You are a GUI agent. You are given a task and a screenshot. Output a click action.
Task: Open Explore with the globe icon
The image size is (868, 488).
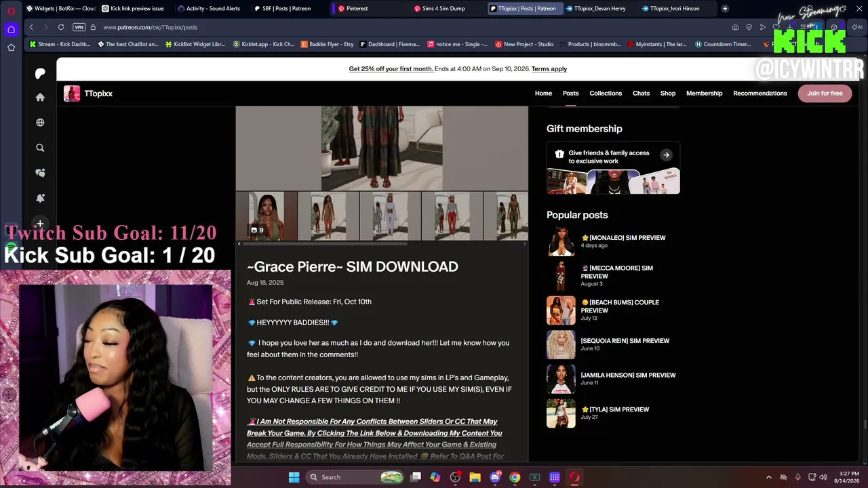[40, 123]
